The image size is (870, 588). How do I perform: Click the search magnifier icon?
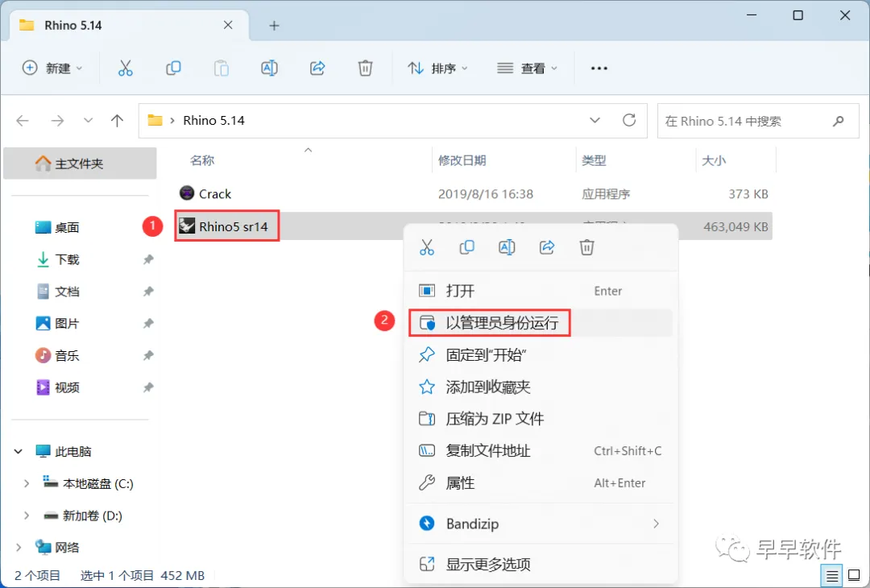pos(839,121)
